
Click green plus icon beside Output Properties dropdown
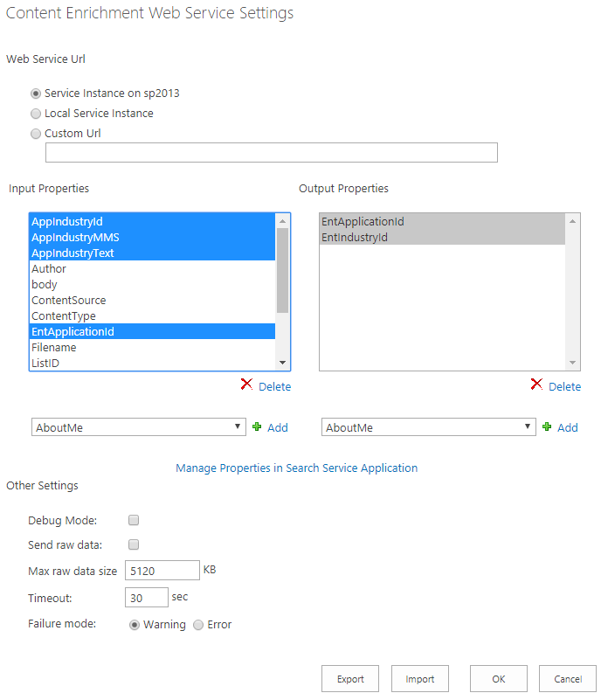click(547, 427)
